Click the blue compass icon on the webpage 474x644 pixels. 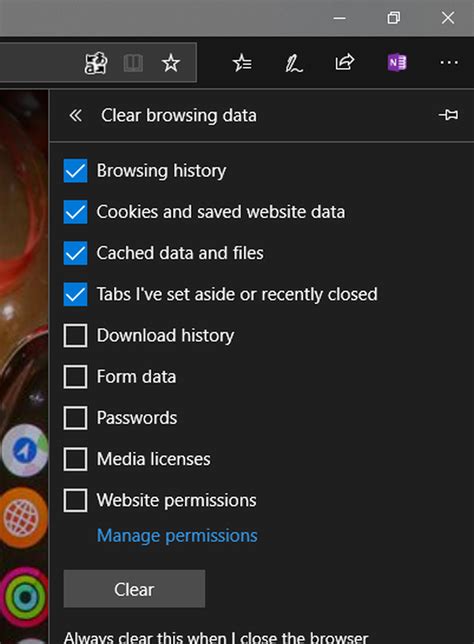[x=25, y=451]
